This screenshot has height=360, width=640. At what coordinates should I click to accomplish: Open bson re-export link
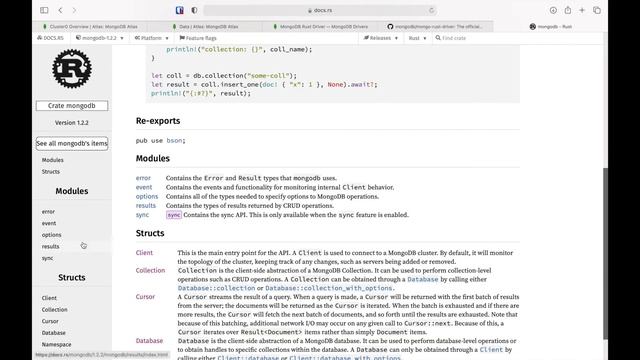[x=174, y=140]
